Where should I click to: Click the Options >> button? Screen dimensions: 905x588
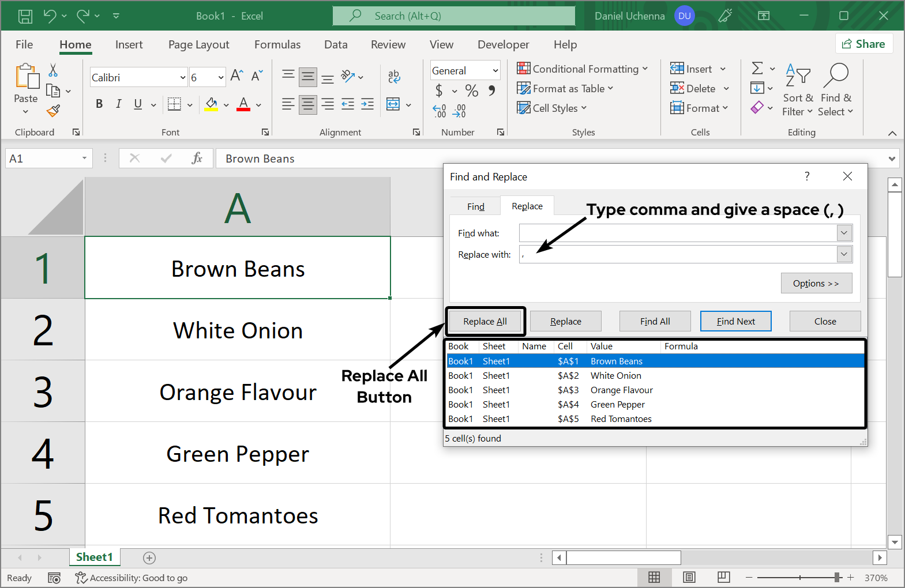pos(816,283)
